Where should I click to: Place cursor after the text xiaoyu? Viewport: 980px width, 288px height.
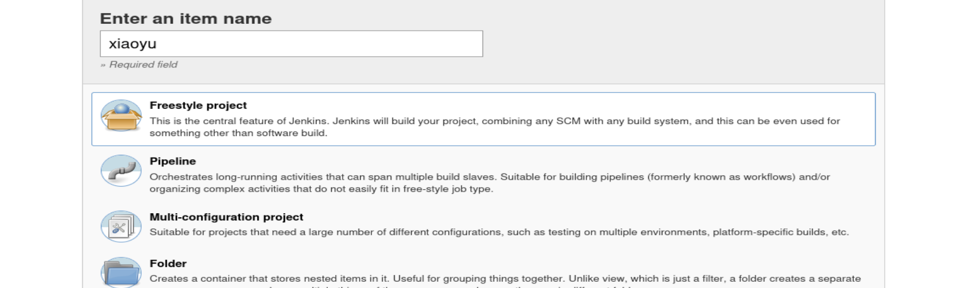coord(158,44)
